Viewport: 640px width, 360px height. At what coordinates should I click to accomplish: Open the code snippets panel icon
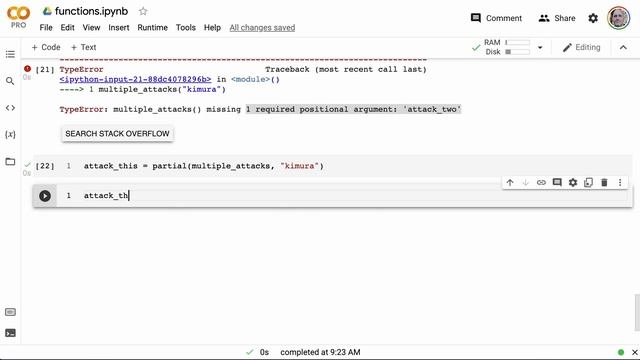10,108
